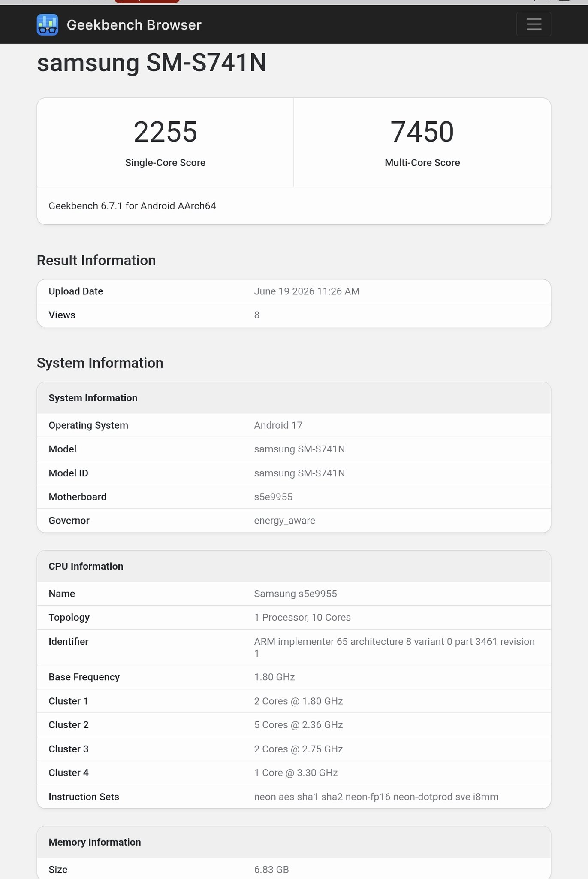This screenshot has height=879, width=588.
Task: Click the Name row label
Action: pyautogui.click(x=62, y=594)
